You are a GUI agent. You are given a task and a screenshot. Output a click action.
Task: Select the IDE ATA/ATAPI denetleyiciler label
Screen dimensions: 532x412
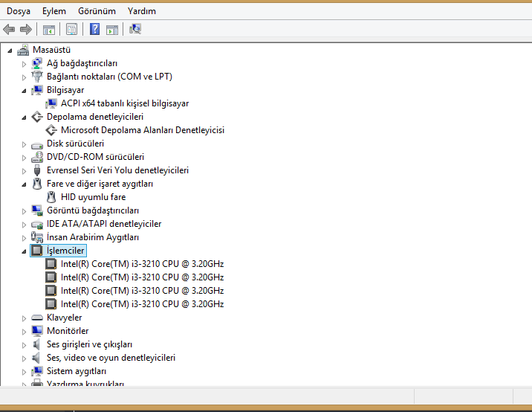click(104, 224)
